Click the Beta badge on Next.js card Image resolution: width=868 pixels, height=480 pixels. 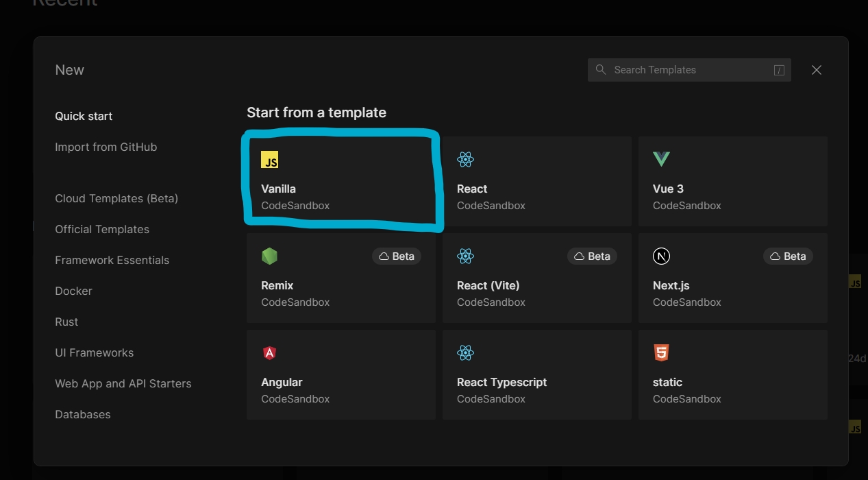point(788,256)
